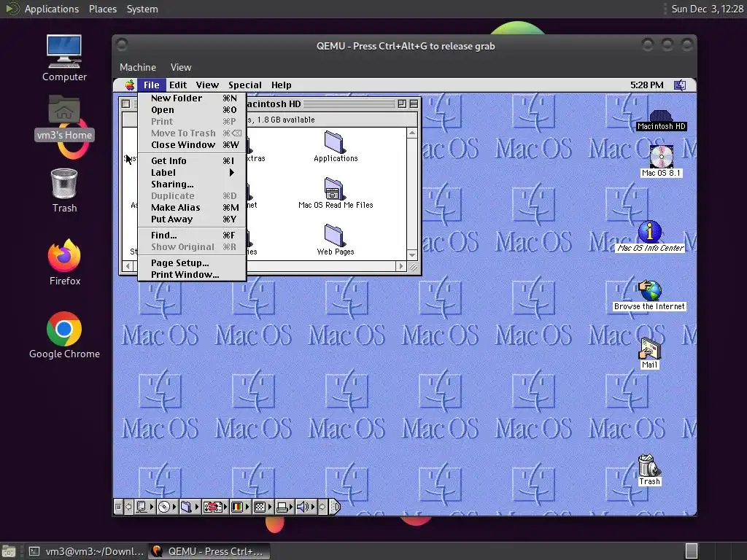747x560 pixels.
Task: Choose Page Setup... menu item
Action: [192, 262]
